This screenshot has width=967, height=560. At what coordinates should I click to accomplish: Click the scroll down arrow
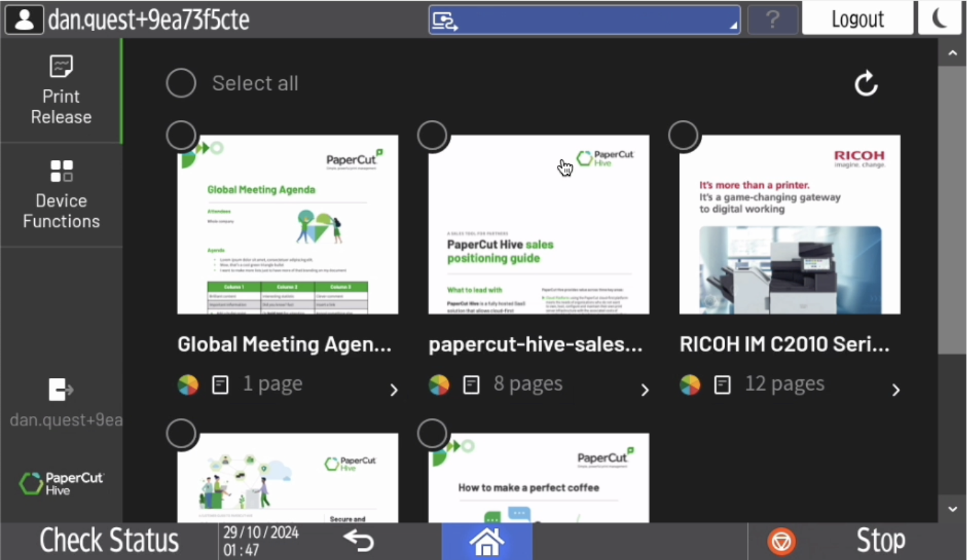point(952,509)
